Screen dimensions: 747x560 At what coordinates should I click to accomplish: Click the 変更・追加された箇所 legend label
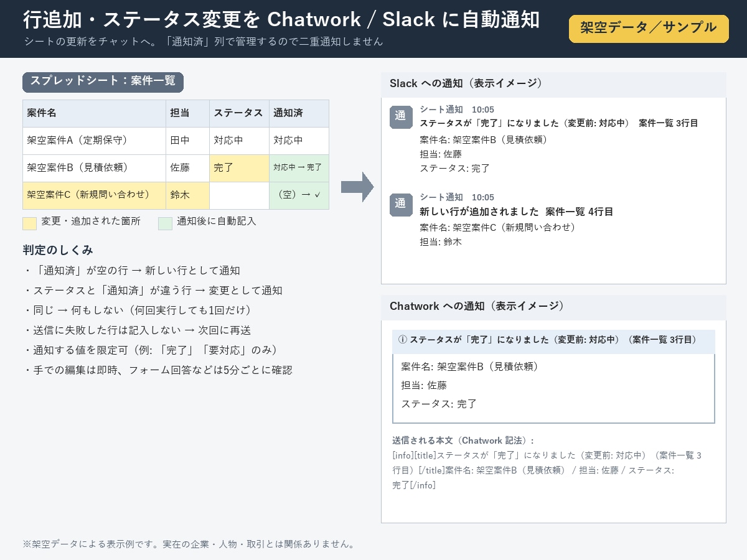(91, 221)
